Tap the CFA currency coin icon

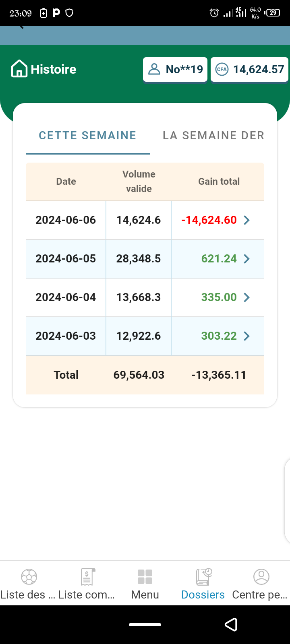[222, 69]
